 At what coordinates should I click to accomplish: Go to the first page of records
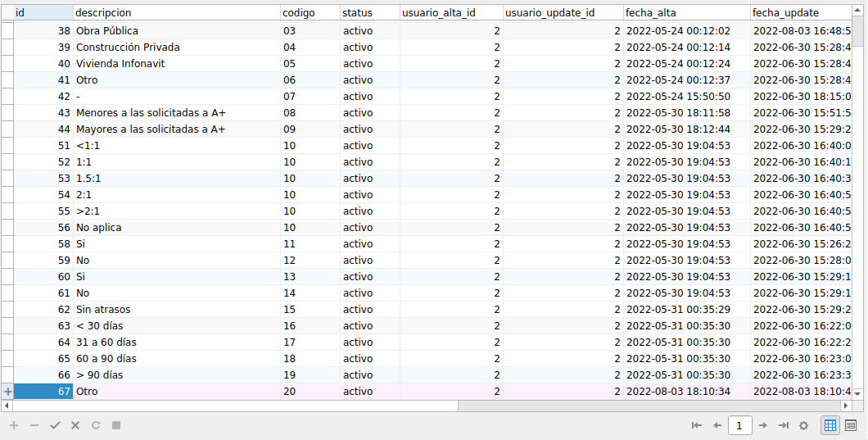click(x=697, y=425)
